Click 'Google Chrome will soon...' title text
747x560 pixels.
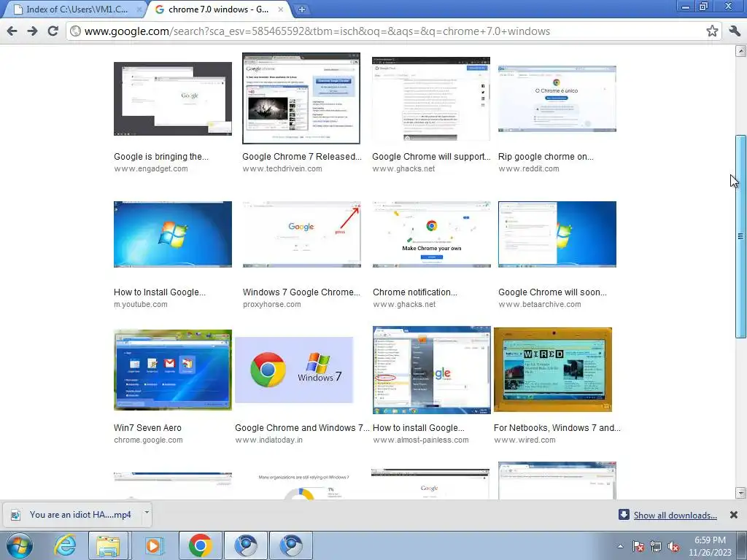553,292
